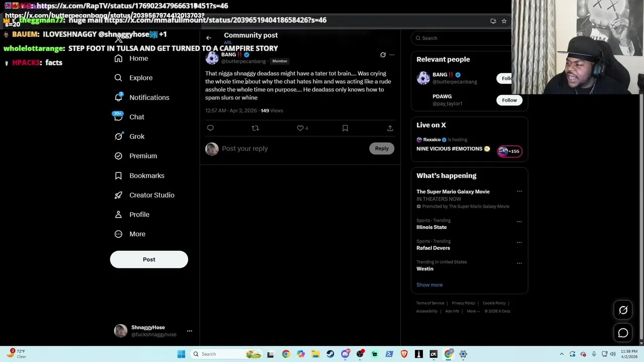Open File Explorer from the taskbar
The width and height of the screenshot is (644, 362).
[315, 354]
